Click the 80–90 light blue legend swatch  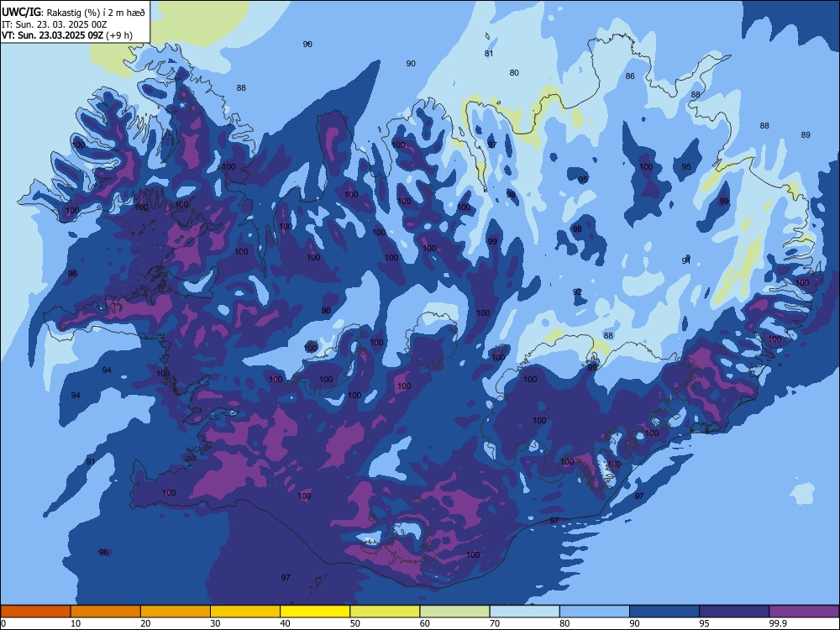tap(595, 612)
